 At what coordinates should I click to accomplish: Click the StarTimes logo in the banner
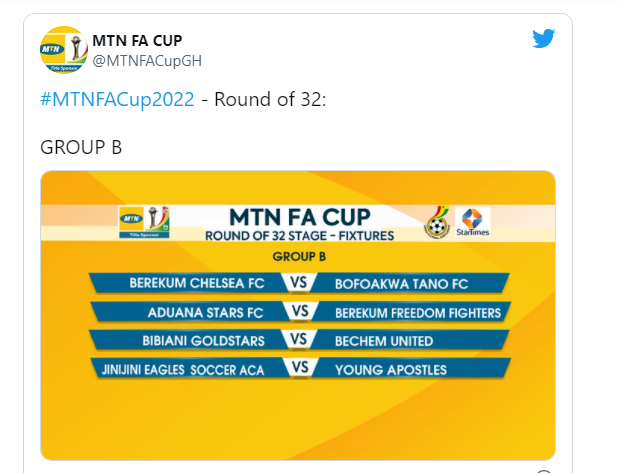[473, 222]
